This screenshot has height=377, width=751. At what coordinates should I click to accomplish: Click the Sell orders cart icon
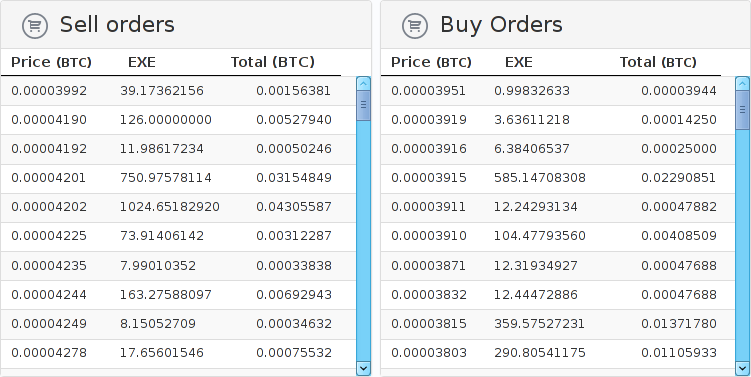[35, 25]
